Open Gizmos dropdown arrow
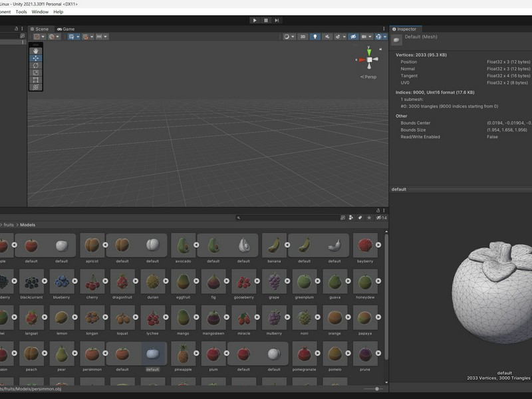Viewport: 532px width, 399px height. click(385, 37)
